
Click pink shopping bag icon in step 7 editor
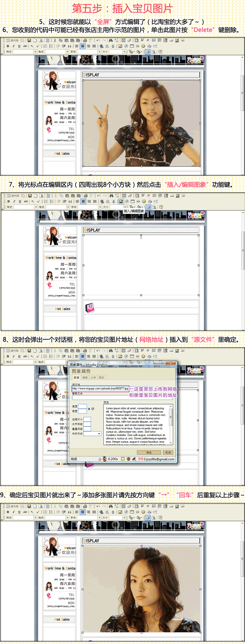[89, 308]
